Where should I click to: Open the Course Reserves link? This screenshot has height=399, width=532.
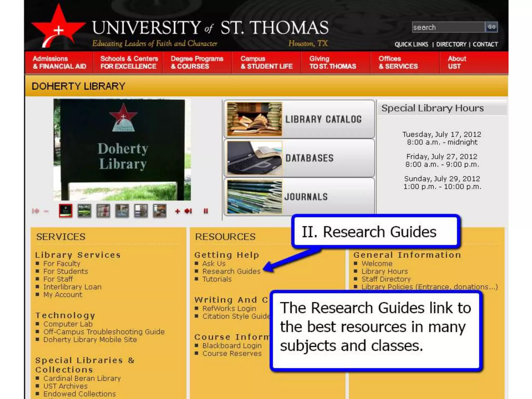point(232,354)
